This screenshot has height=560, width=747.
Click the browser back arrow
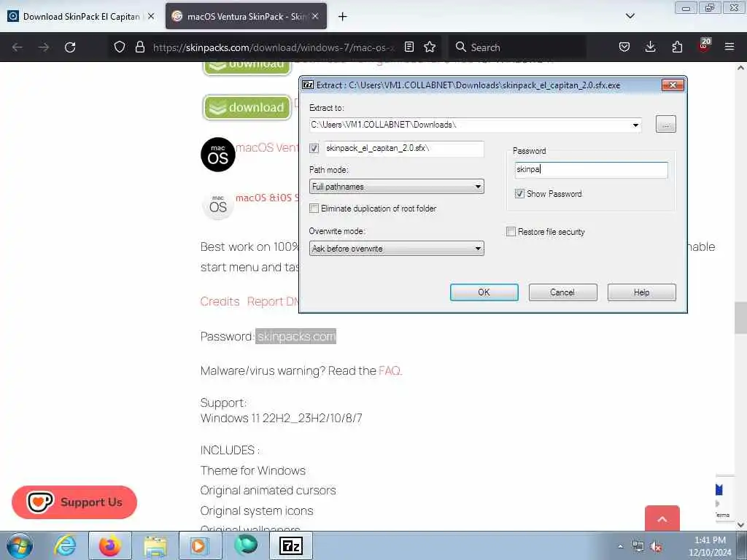coord(18,47)
